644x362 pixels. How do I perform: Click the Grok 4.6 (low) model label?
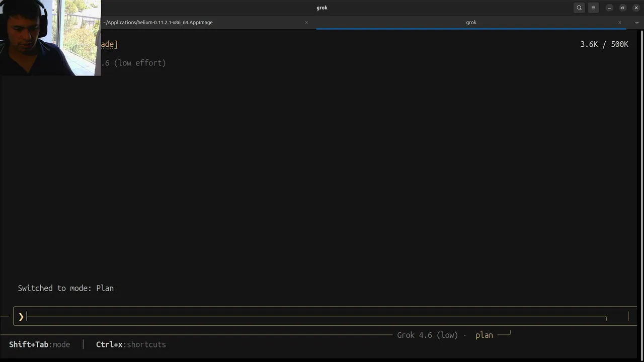[428, 335]
